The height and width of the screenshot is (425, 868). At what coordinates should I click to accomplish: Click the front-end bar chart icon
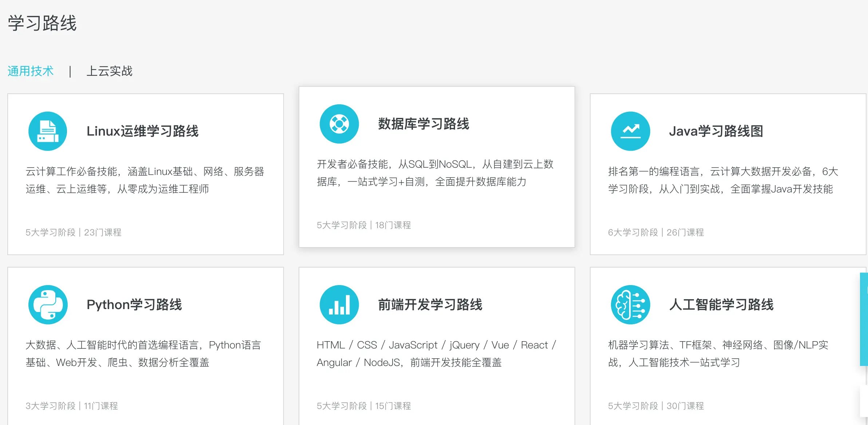[339, 305]
